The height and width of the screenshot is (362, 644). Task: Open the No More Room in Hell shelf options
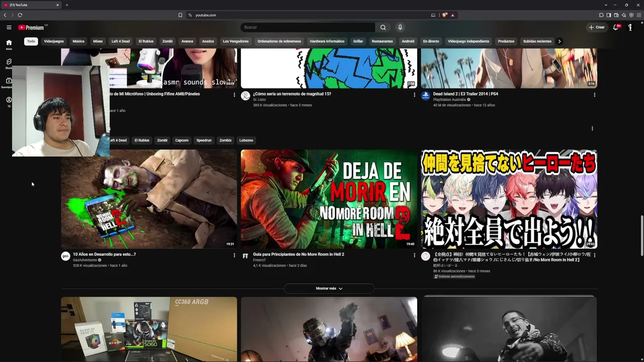[x=592, y=129]
